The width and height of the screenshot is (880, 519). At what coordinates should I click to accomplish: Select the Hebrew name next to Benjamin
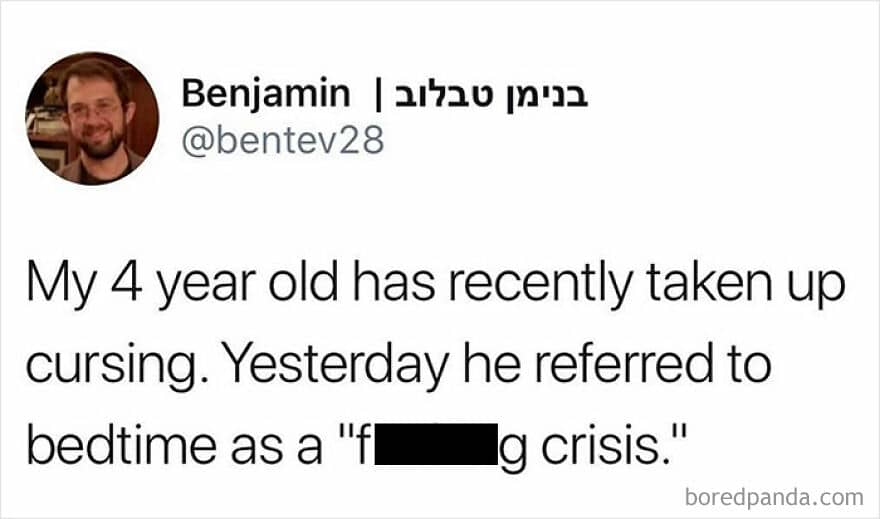point(493,97)
